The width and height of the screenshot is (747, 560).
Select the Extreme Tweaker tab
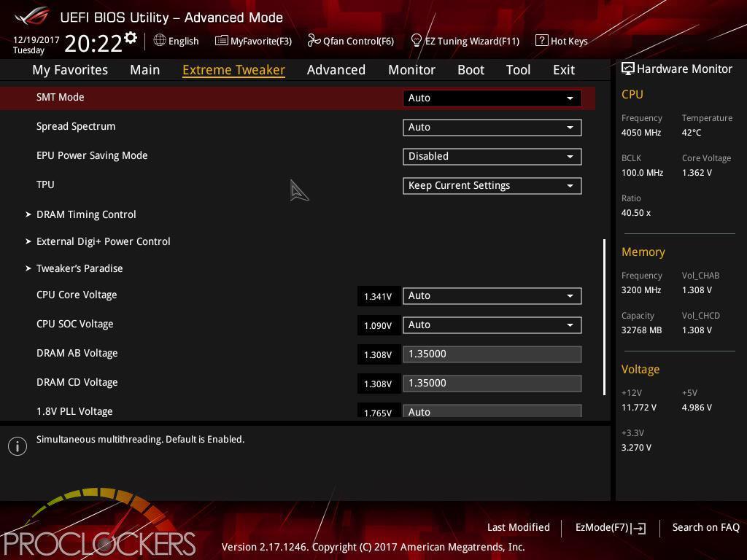click(234, 70)
